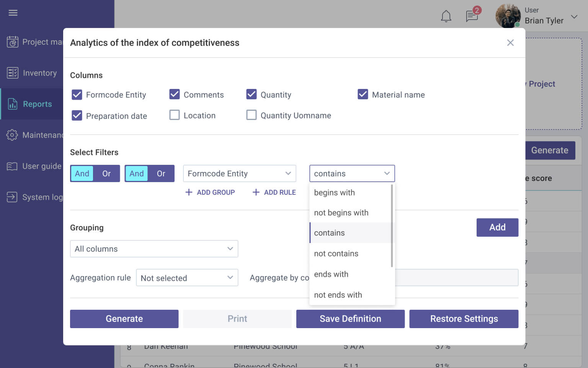The image size is (588, 368).
Task: Click the Maintenance gear icon
Action: (12, 135)
